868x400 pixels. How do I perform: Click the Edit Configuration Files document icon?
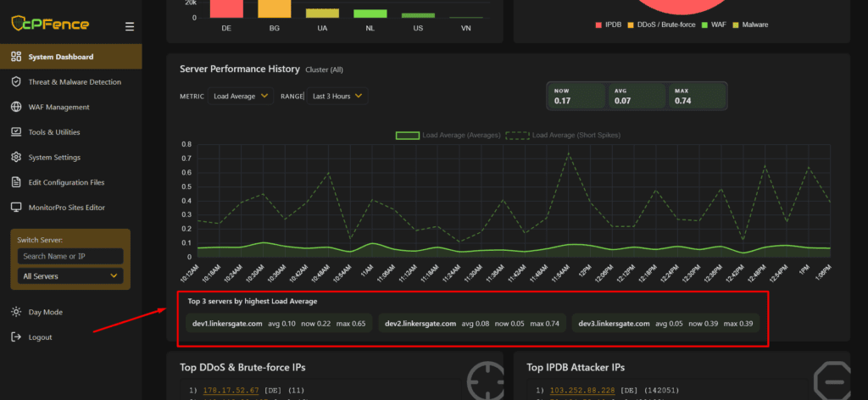(x=16, y=182)
